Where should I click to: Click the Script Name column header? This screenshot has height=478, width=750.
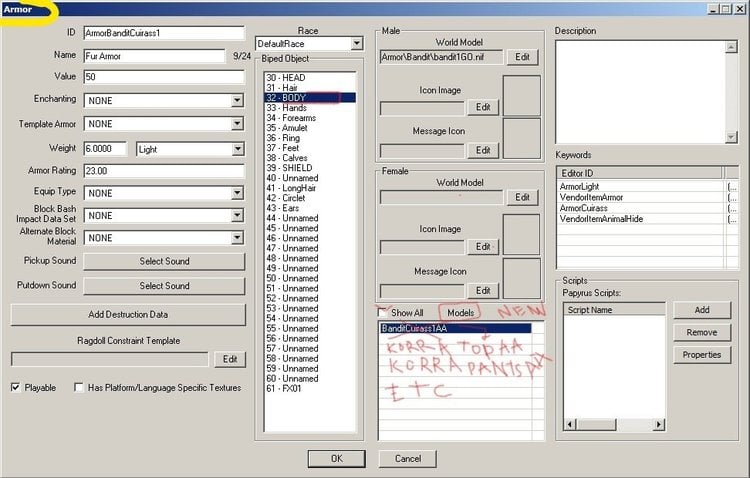click(614, 310)
